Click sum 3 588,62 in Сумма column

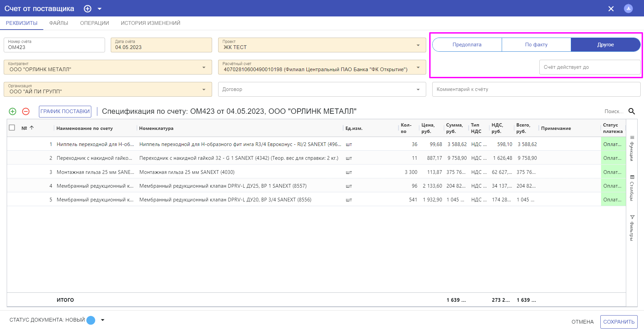[456, 144]
